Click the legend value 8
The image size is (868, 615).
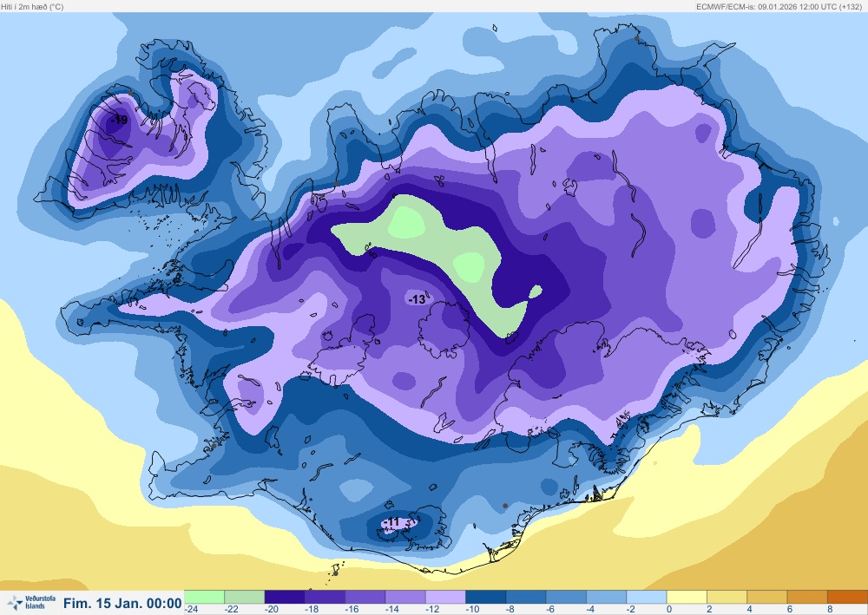pyautogui.click(x=830, y=610)
